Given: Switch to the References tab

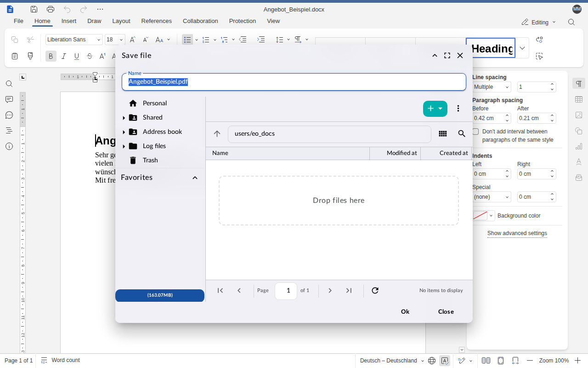Looking at the screenshot, I should click(x=157, y=21).
